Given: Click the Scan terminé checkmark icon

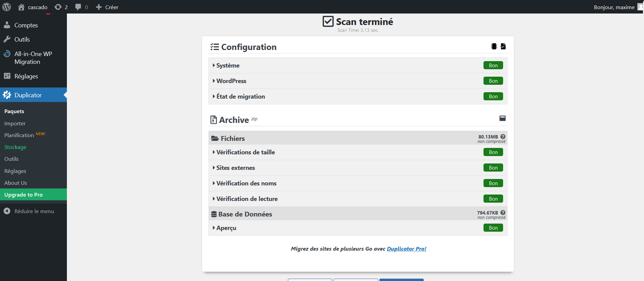Looking at the screenshot, I should pos(328,22).
